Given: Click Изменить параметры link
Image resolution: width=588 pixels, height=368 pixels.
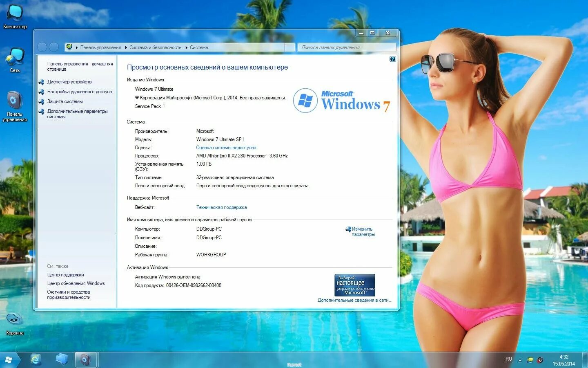Looking at the screenshot, I should click(363, 231).
